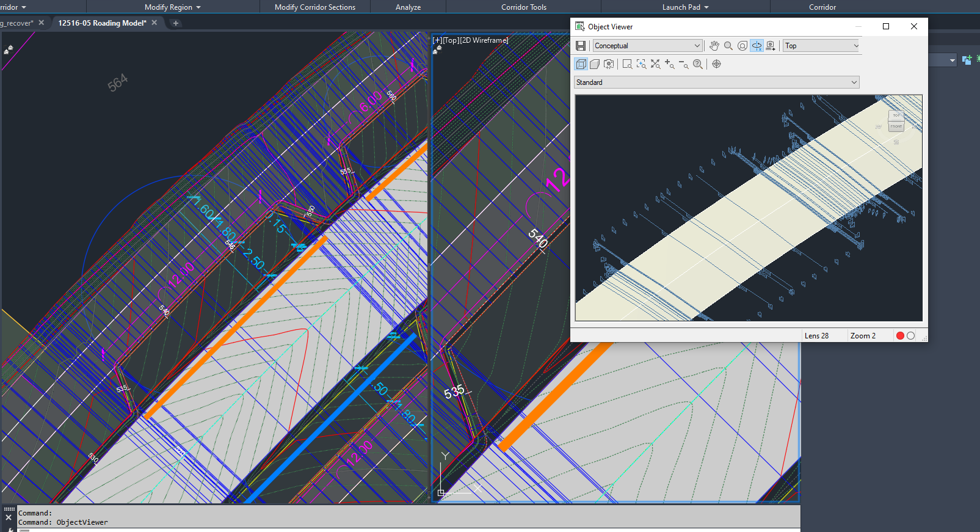Click the Zoom In plus icon
980x532 pixels.
(x=669, y=64)
